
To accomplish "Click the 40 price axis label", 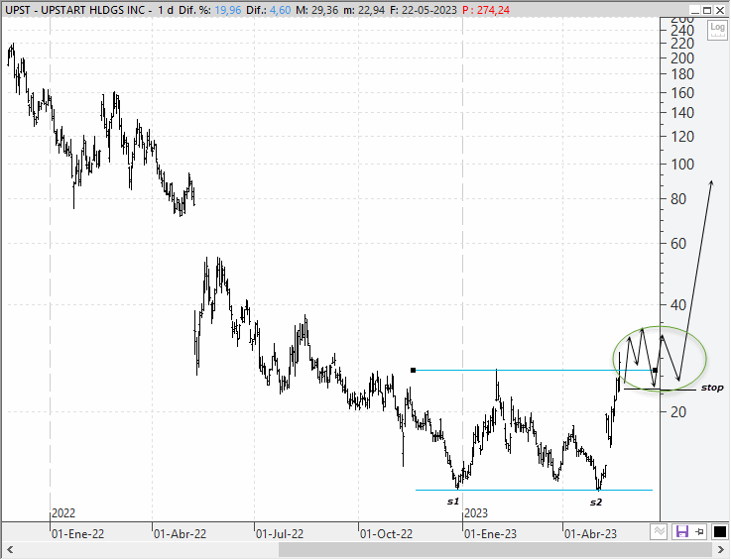I will click(x=678, y=305).
